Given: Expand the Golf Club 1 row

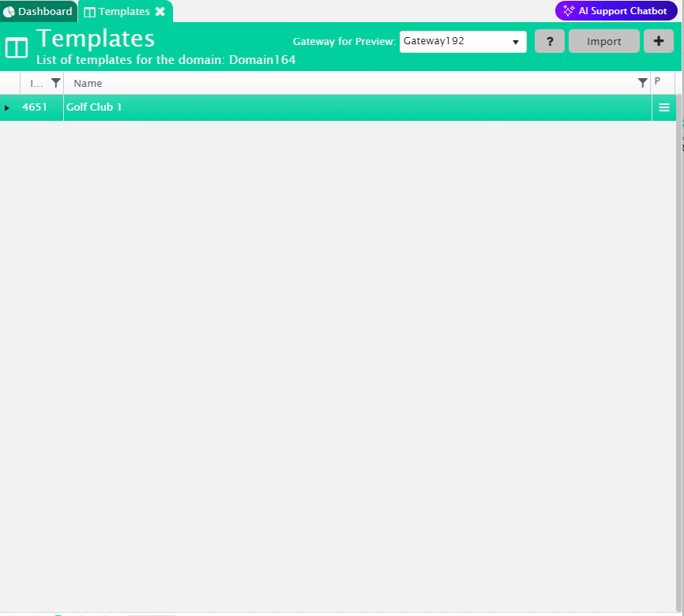Looking at the screenshot, I should pyautogui.click(x=6, y=107).
